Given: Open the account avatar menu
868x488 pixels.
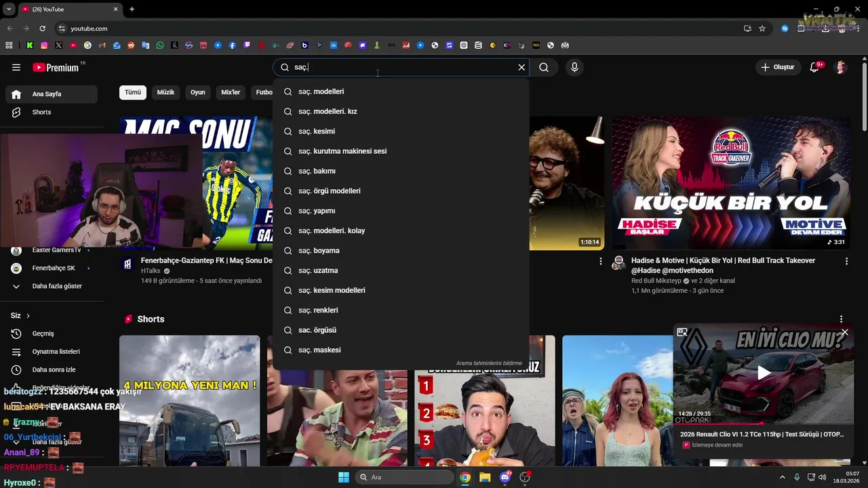Looking at the screenshot, I should point(841,67).
